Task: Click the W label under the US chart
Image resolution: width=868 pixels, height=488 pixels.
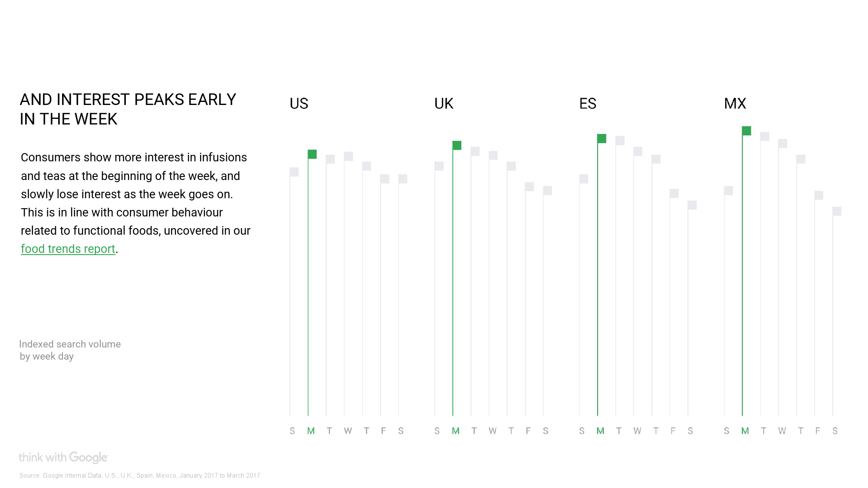Action: 348,431
